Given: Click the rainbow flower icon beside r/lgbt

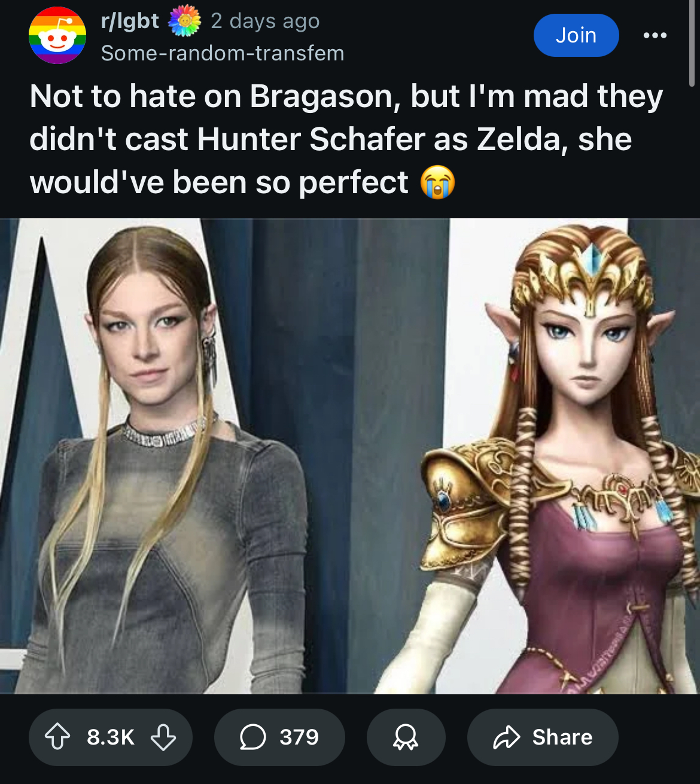Looking at the screenshot, I should click(185, 21).
